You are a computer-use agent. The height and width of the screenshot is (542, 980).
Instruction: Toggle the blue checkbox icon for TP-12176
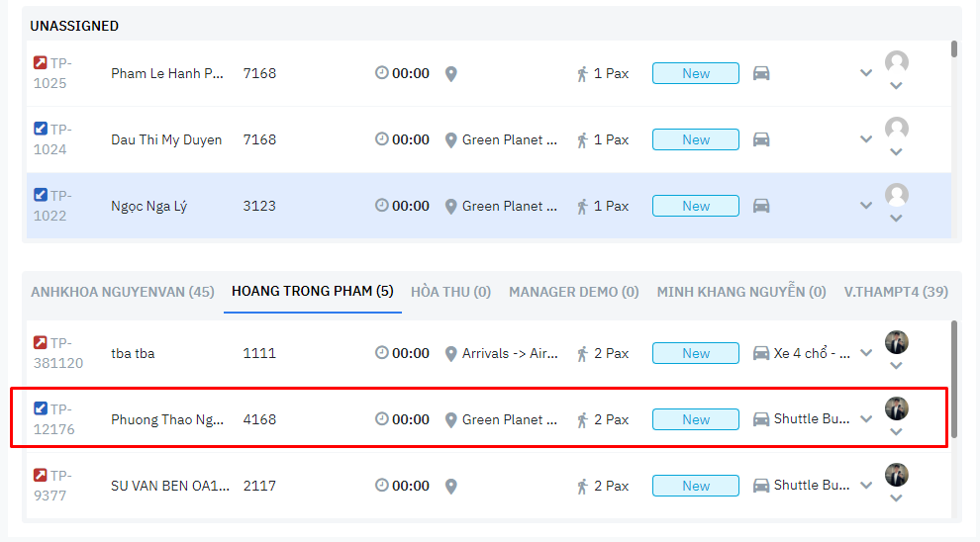pos(41,408)
